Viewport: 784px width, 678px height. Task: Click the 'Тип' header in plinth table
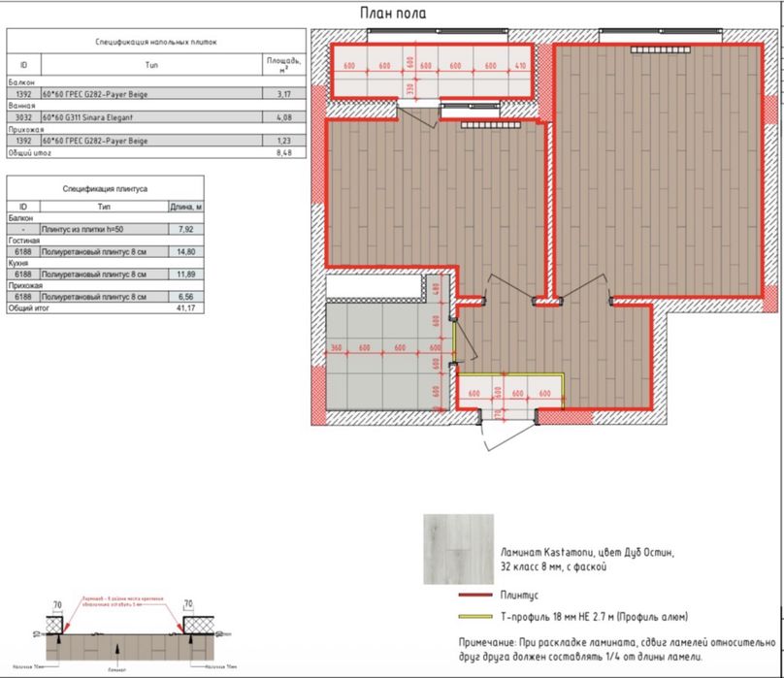point(104,207)
